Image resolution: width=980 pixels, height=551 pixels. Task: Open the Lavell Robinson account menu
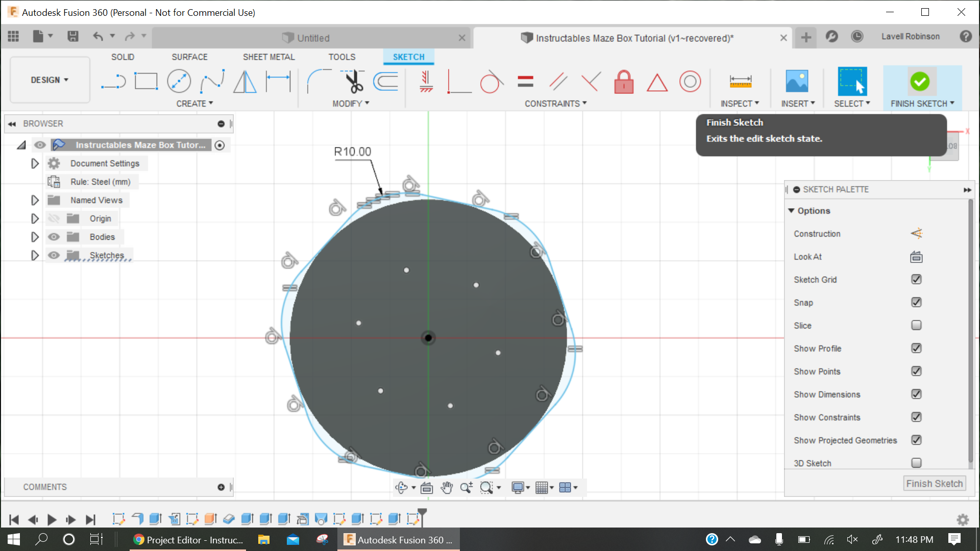[x=910, y=37]
